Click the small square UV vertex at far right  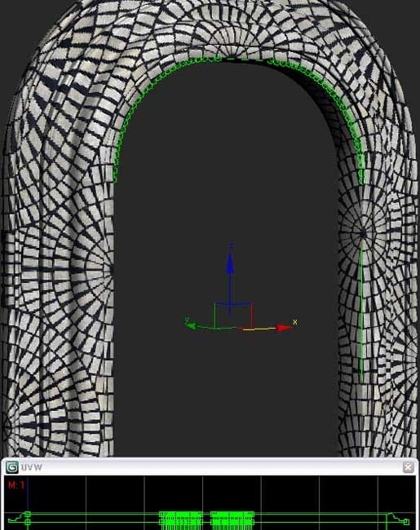[x=406, y=522]
